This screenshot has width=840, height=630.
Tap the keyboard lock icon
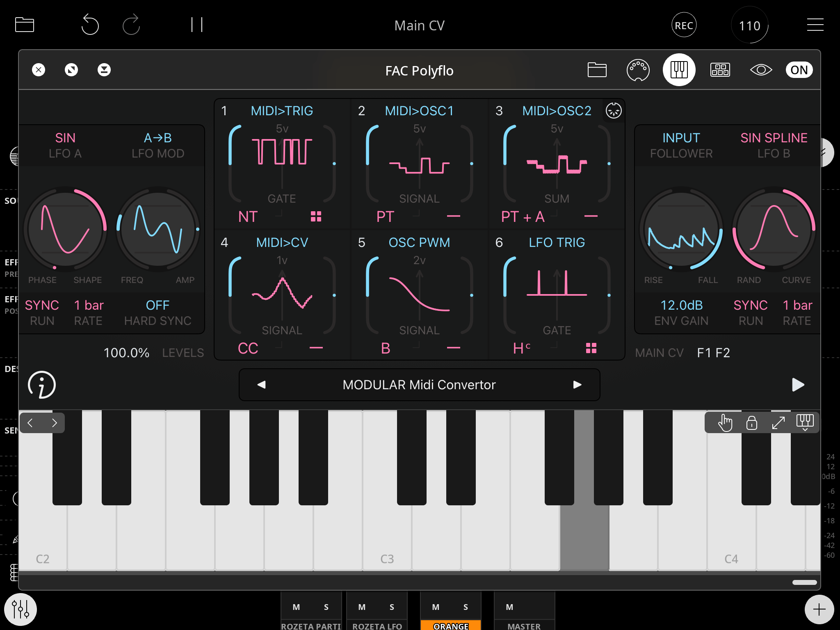coord(751,422)
